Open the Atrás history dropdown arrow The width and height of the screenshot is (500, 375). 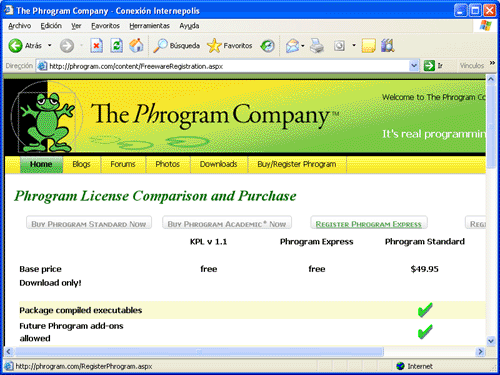pyautogui.click(x=50, y=45)
